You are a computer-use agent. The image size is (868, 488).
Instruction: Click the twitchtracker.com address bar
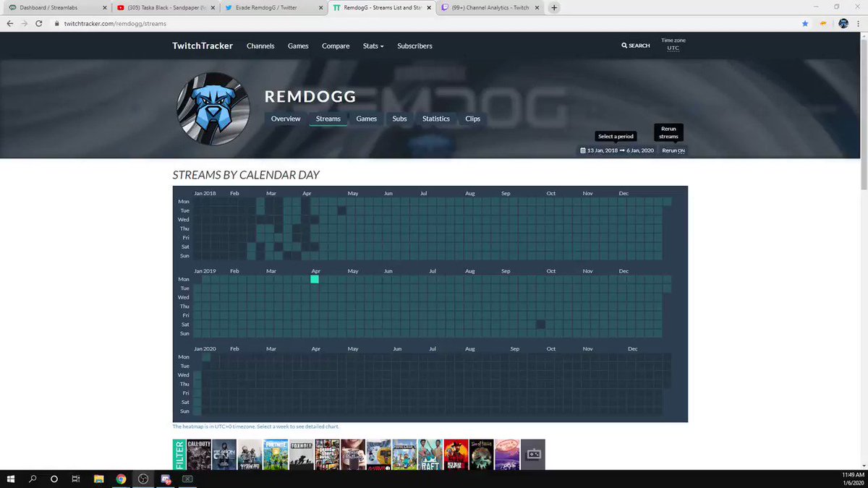pyautogui.click(x=427, y=23)
